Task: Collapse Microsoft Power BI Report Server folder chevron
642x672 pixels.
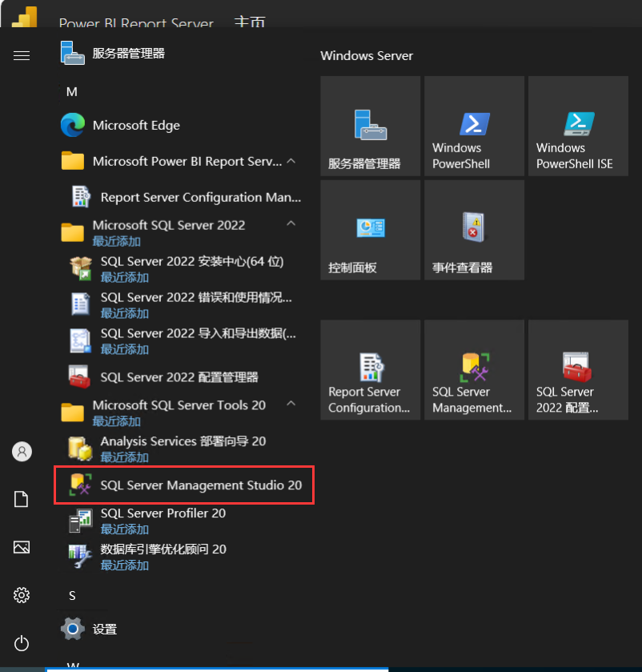Action: (291, 161)
